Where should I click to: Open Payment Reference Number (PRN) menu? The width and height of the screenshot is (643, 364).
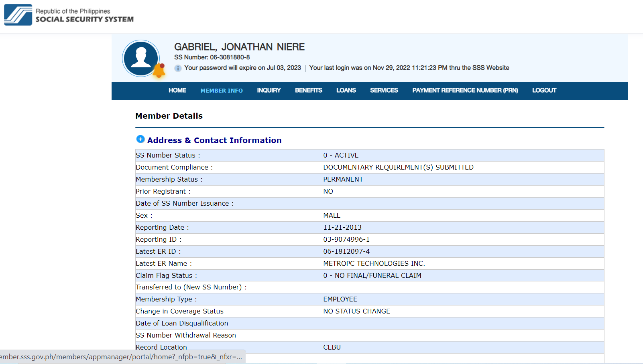tap(465, 91)
